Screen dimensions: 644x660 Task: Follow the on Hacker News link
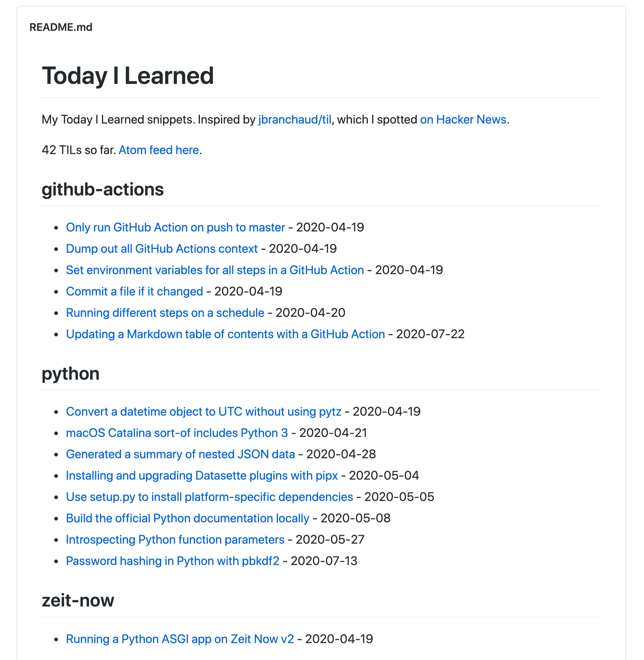tap(463, 120)
